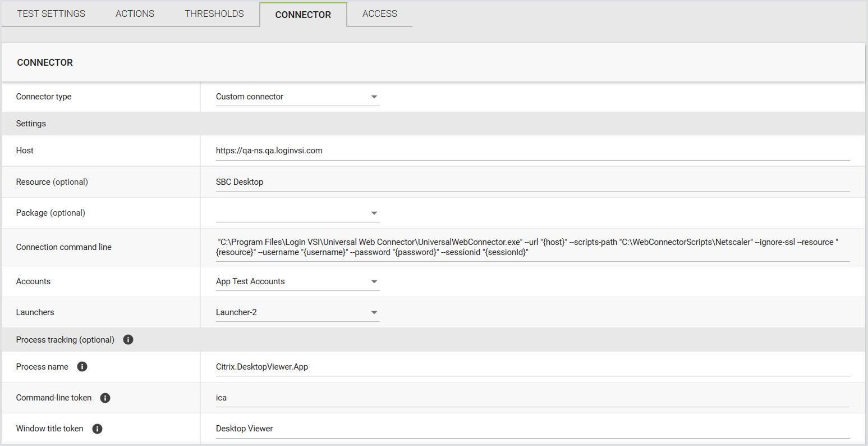Click the Command-line token label

tap(54, 398)
